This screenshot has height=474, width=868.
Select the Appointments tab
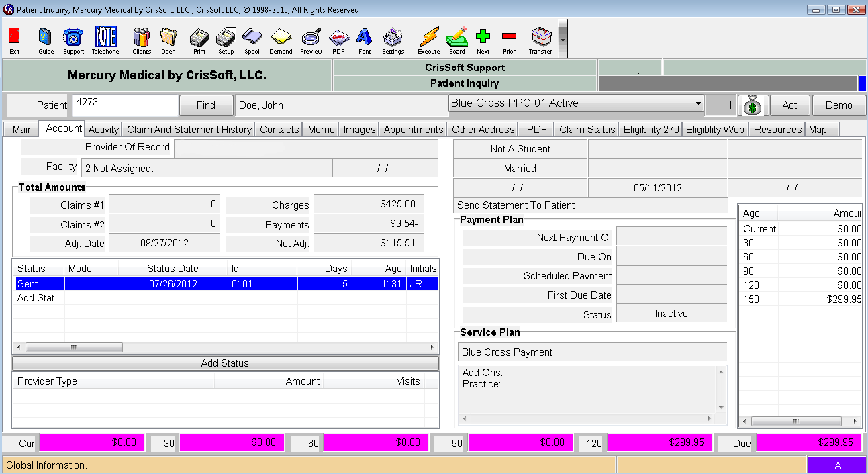[x=413, y=129]
